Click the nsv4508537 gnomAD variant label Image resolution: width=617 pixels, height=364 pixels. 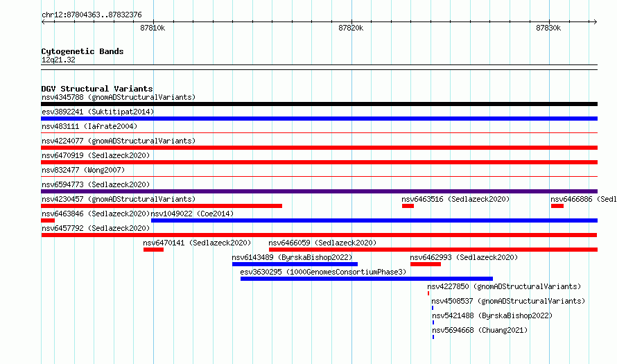tap(508, 301)
